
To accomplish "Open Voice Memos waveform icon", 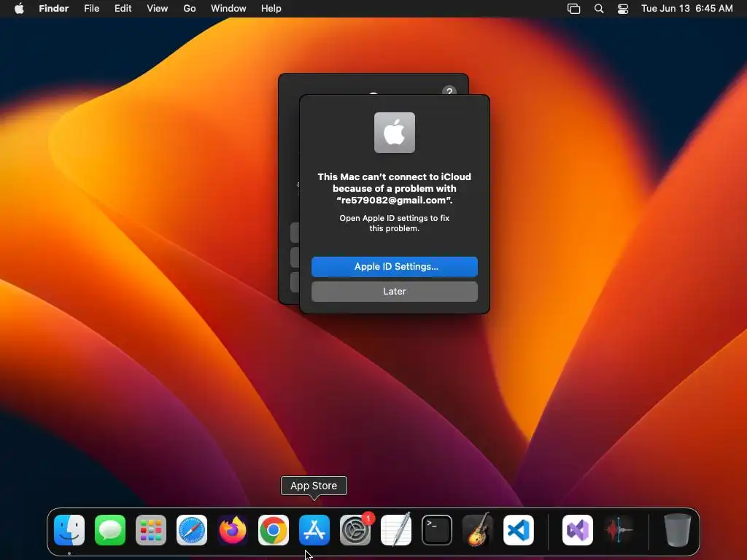I will 619,530.
